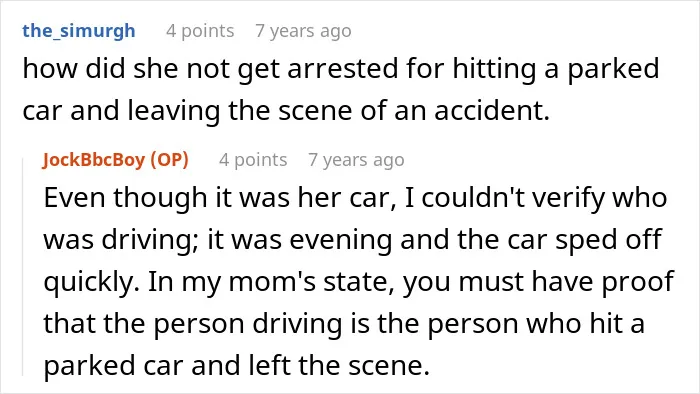Open JockBbcBoy reply's 7 years ago timestamp

pyautogui.click(x=356, y=160)
